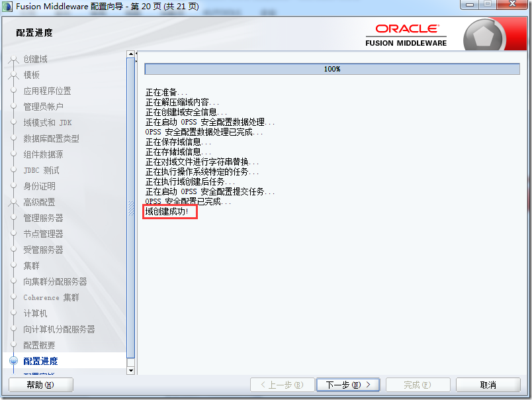
Task: Select the active 配置进度 step
Action: [40, 361]
